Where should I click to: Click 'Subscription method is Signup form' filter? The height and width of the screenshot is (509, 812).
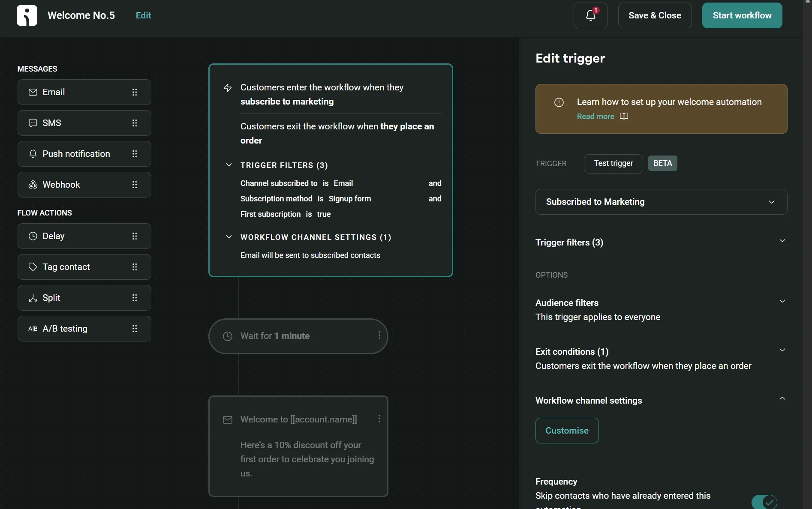point(306,199)
